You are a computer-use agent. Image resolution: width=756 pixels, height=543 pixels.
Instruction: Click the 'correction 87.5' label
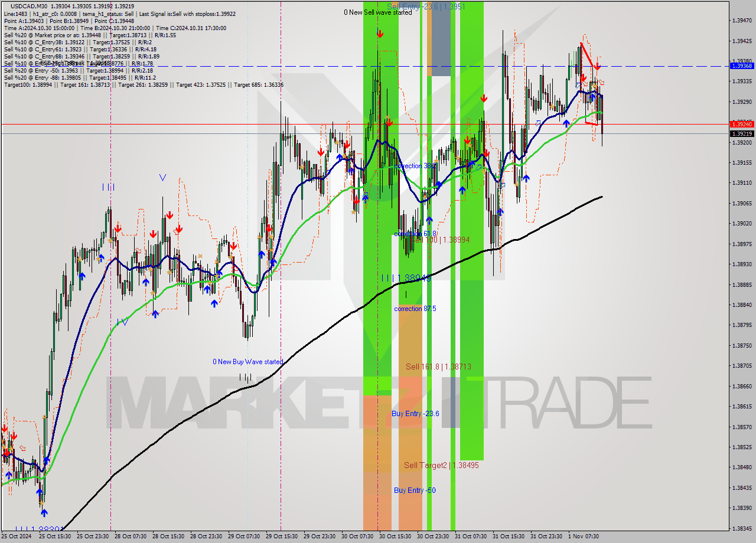click(416, 309)
